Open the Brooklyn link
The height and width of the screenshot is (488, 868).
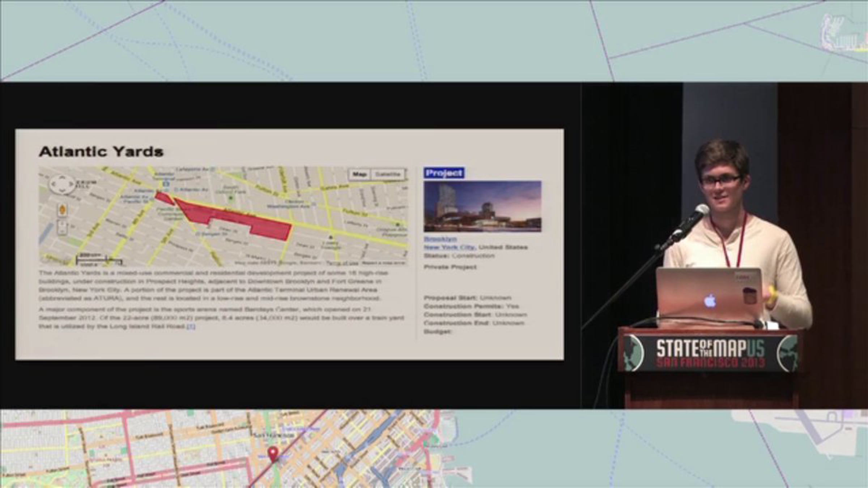point(440,239)
